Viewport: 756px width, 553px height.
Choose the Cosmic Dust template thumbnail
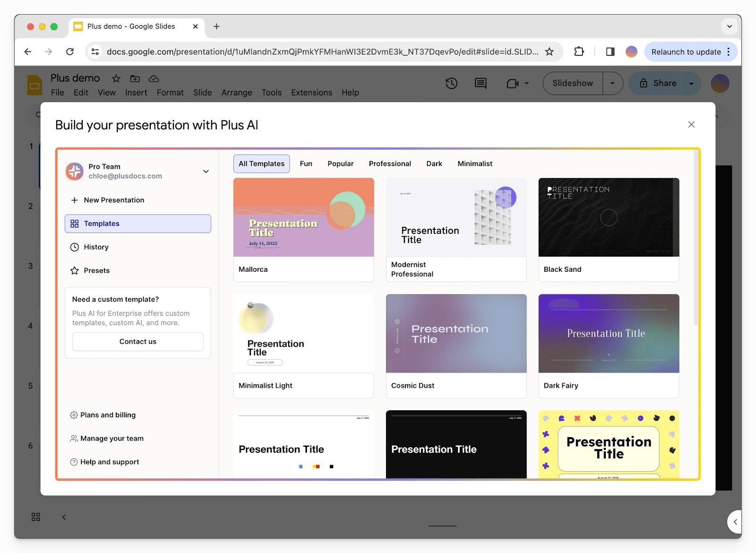click(x=456, y=334)
